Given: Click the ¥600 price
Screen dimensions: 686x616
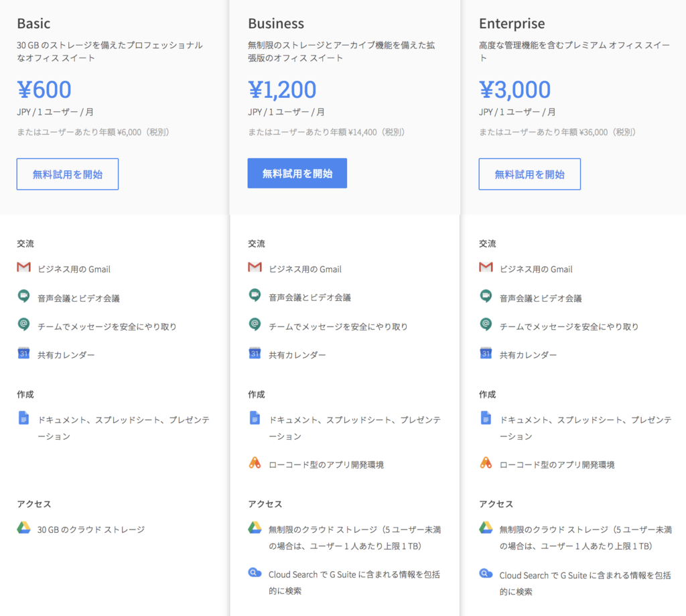Looking at the screenshot, I should (44, 89).
